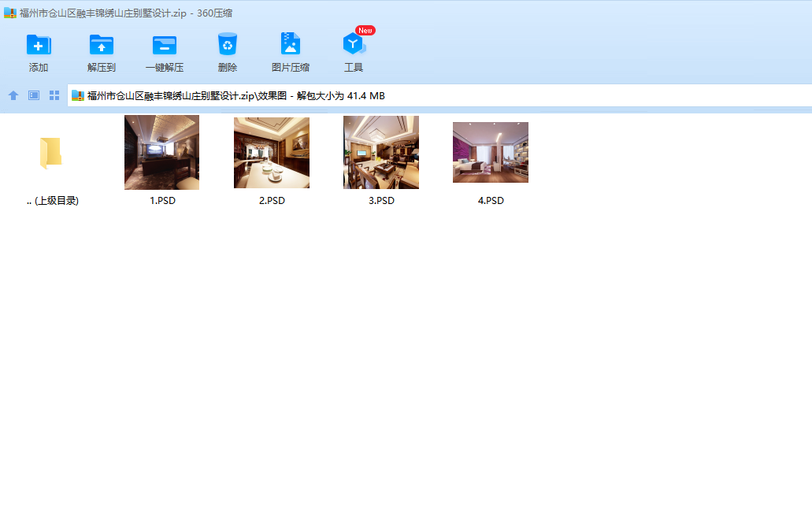This screenshot has height=512, width=812.
Task: Select the parent directory folder icon
Action: point(51,154)
